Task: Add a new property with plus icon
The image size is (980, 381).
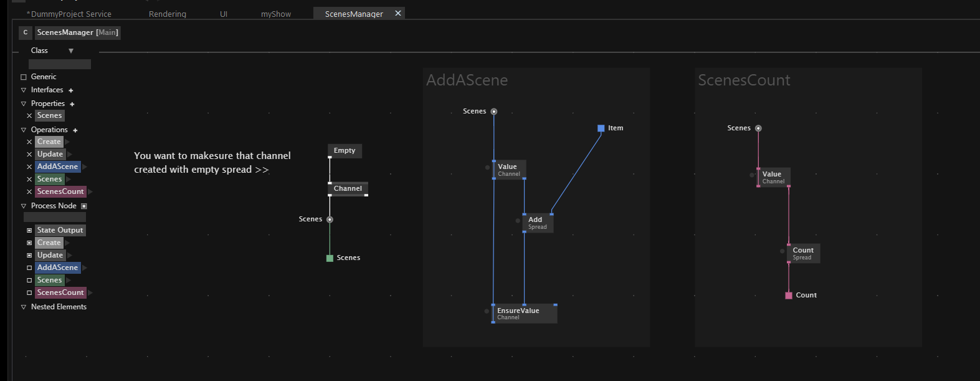Action: point(72,104)
